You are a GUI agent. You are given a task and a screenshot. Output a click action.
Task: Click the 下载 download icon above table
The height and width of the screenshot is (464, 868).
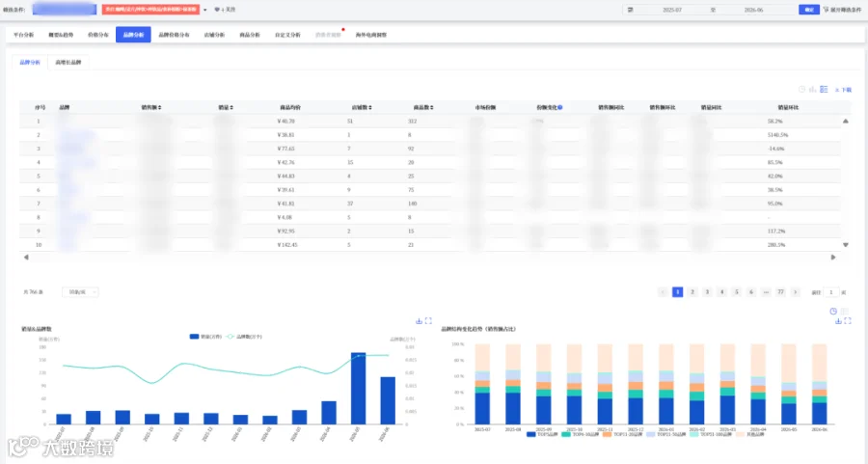click(843, 90)
